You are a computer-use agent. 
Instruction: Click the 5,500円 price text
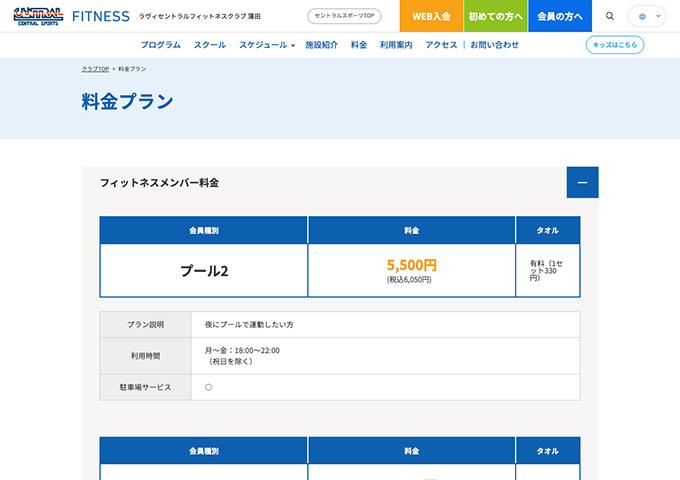click(412, 264)
